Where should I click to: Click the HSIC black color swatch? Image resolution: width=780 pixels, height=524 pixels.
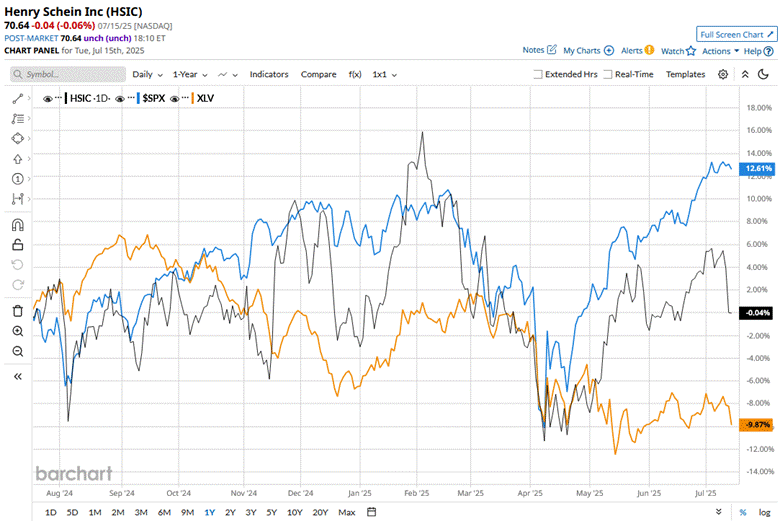(x=66, y=98)
